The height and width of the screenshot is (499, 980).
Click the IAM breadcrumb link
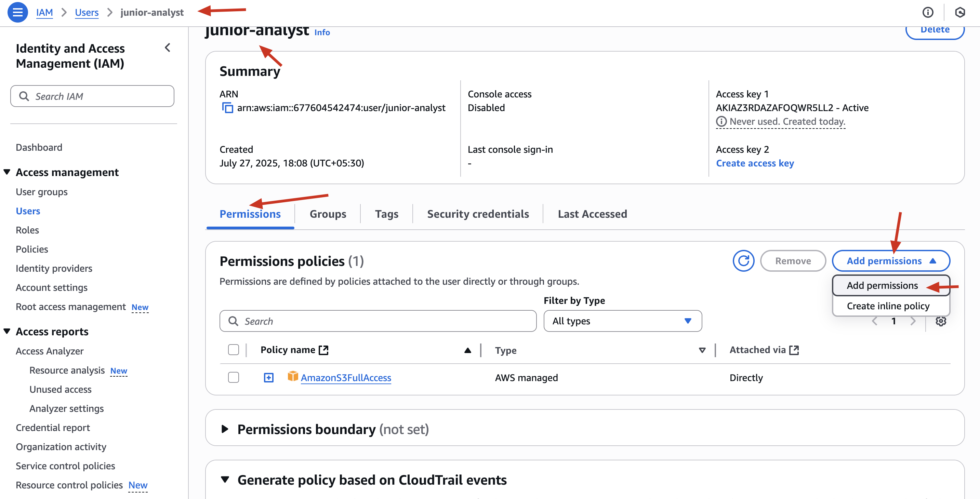point(44,13)
